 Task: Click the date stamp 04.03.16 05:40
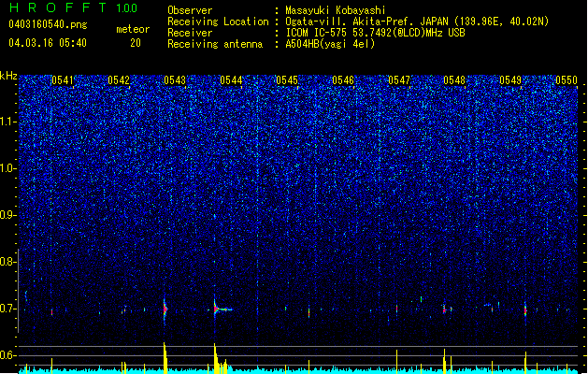48,43
